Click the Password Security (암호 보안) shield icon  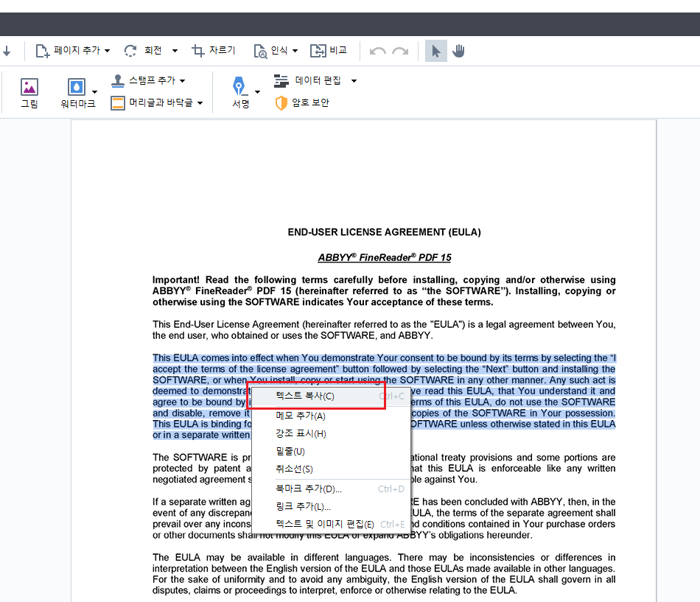point(281,103)
